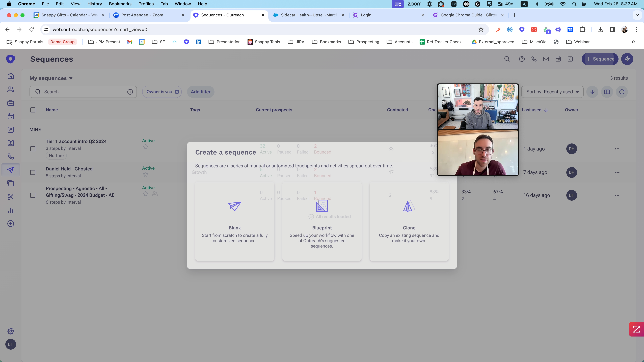
Task: Click the plus circle sidebar icon
Action: (11, 224)
